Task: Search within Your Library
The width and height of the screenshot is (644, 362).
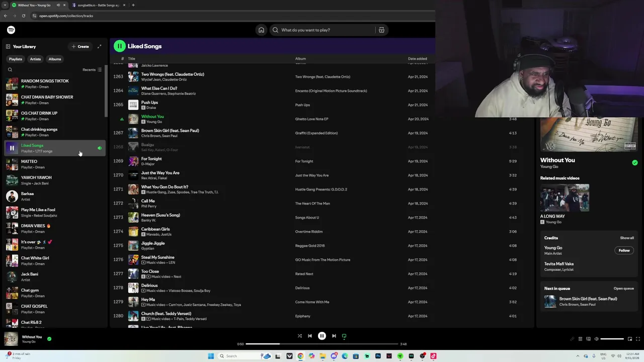Action: [10, 70]
